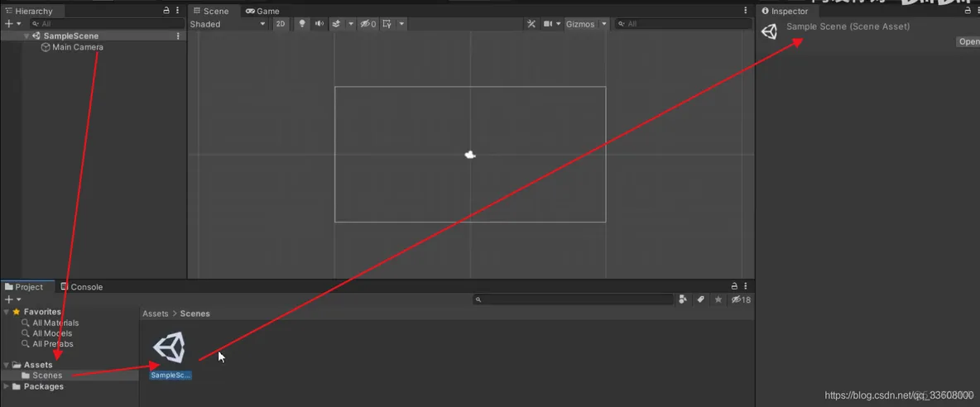Add new object via Hierarchy plus button
Viewport: 980px width, 407px height.
tap(8, 23)
